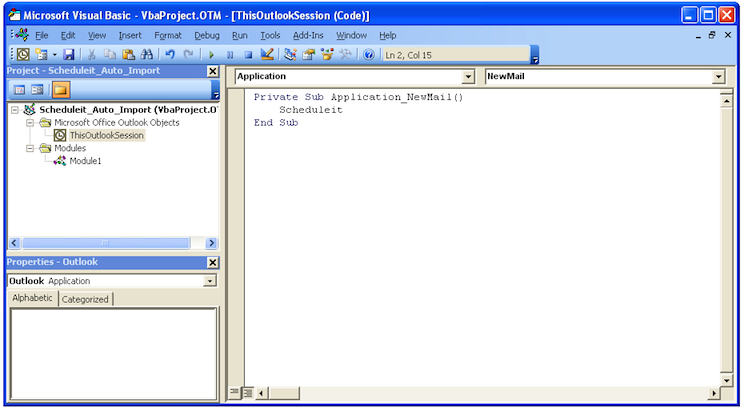
Task: Open the Tools menu
Action: (270, 36)
